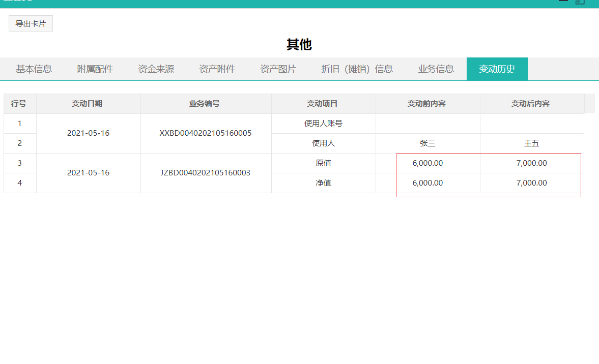Select business number JZBD0040202105160003
The height and width of the screenshot is (364, 599).
[x=206, y=173]
